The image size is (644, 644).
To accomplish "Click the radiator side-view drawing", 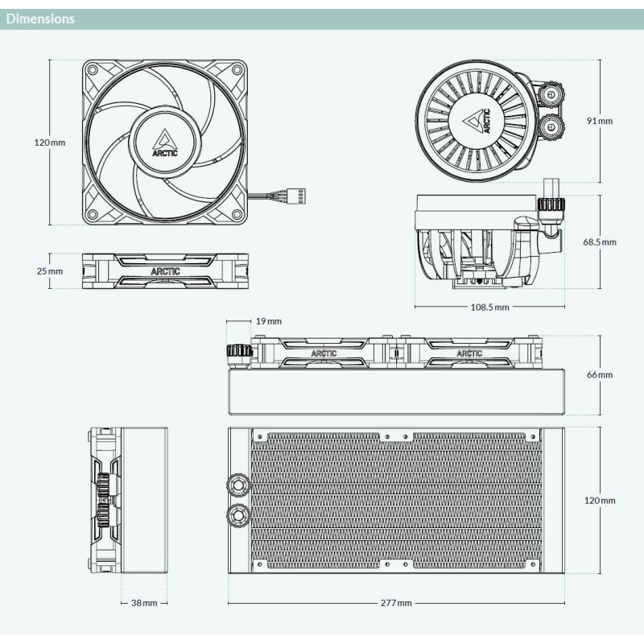I will tap(128, 500).
